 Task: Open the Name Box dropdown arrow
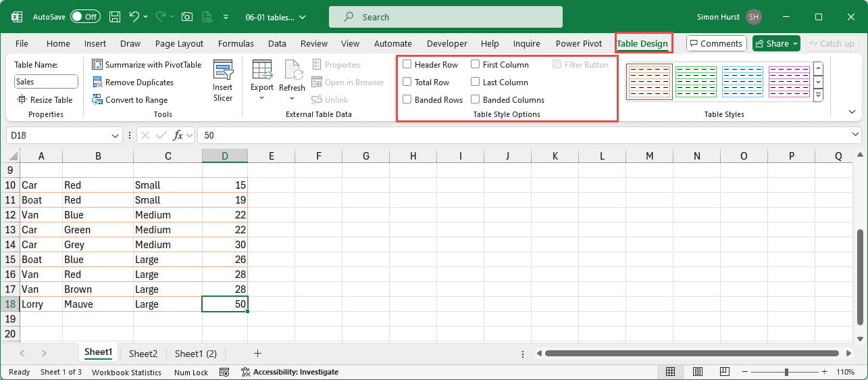click(116, 135)
